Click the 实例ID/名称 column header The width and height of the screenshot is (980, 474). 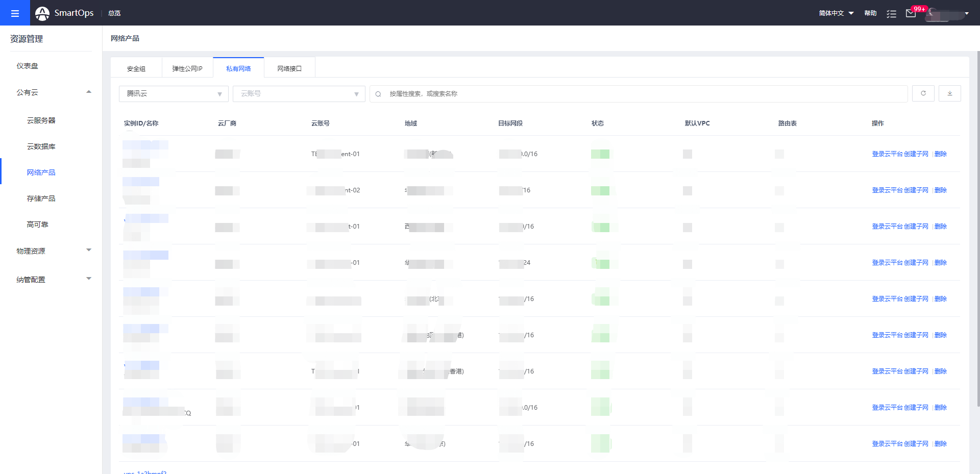[141, 123]
